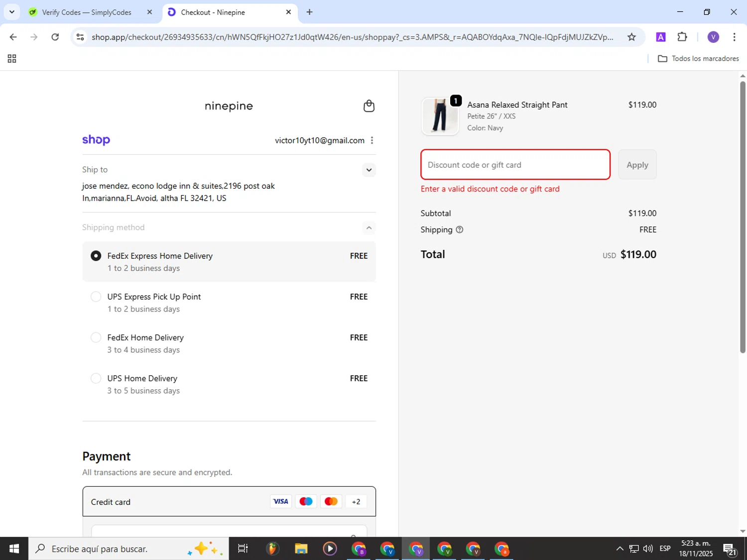Click the Asana Relaxed Straight Pant title
747x560 pixels.
(x=517, y=105)
